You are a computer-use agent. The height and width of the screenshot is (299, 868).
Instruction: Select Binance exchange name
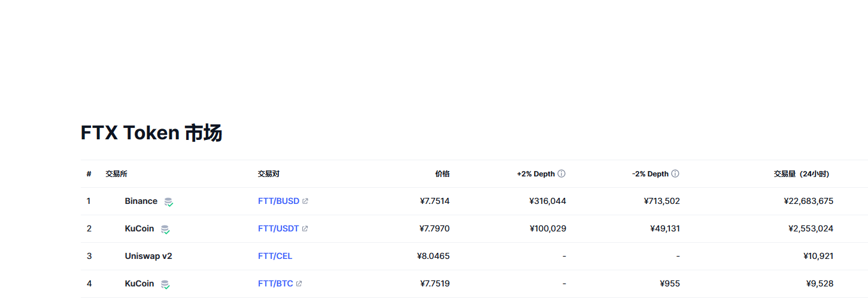point(141,202)
